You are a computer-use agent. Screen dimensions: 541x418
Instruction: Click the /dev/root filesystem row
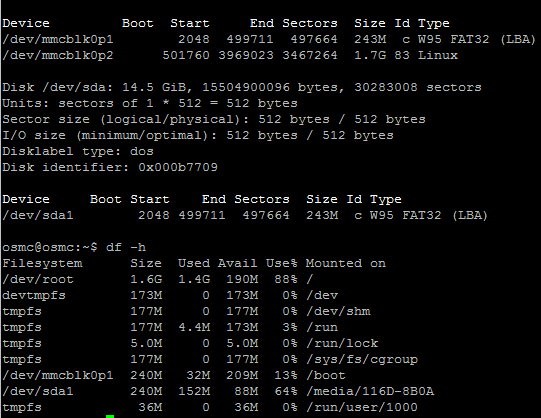pyautogui.click(x=158, y=279)
